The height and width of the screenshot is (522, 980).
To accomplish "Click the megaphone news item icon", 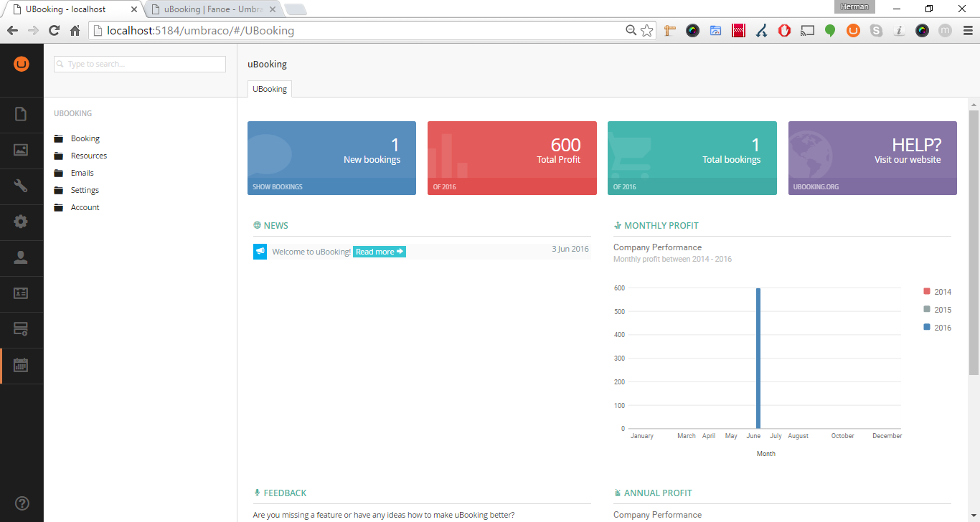I will tap(260, 252).
